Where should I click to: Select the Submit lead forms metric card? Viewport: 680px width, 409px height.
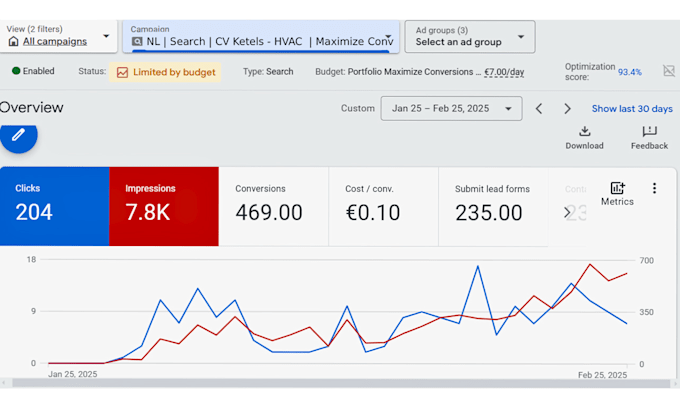point(493,206)
